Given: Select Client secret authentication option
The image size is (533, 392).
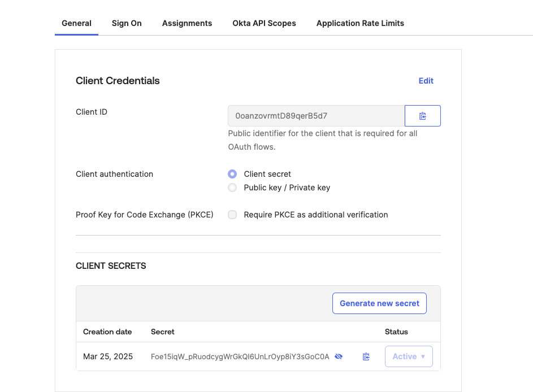Looking at the screenshot, I should [232, 174].
